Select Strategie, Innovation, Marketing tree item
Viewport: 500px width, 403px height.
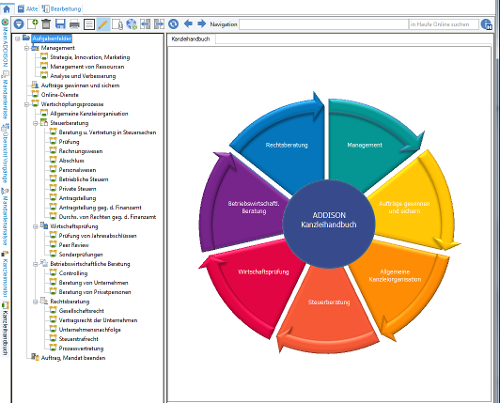90,57
